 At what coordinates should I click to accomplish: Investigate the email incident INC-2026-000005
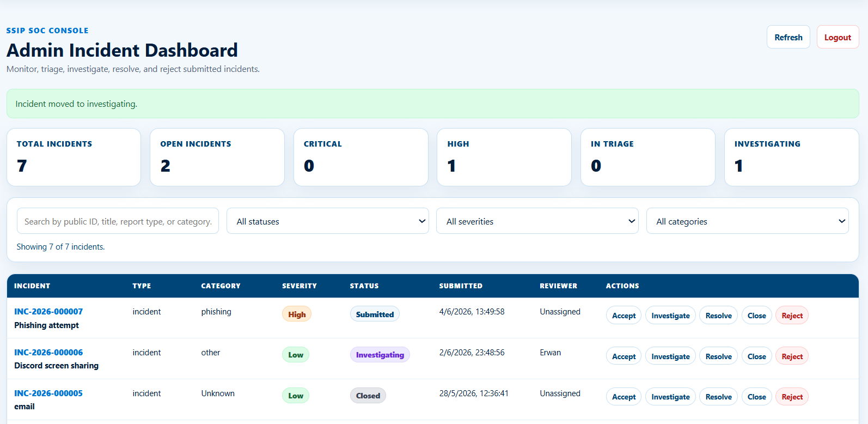[670, 397]
